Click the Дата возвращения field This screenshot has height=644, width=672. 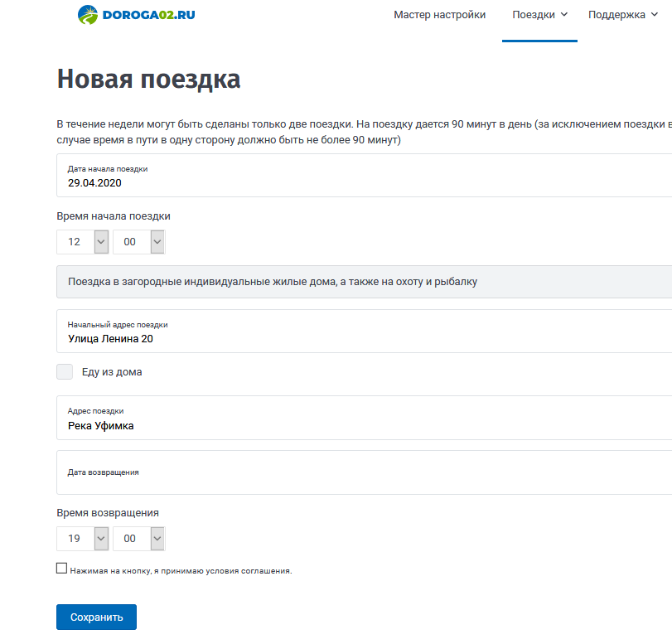365,472
